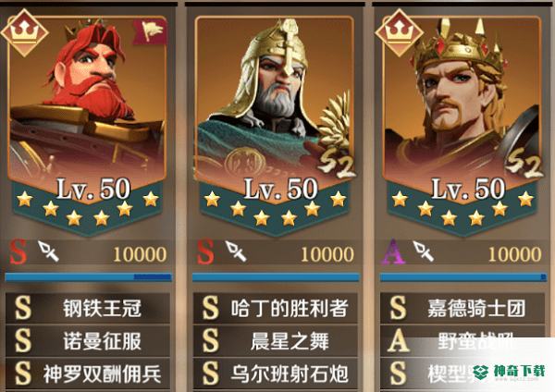555x392 pixels.
Task: Click the red S grade icon on the first card
Action: 18,251
